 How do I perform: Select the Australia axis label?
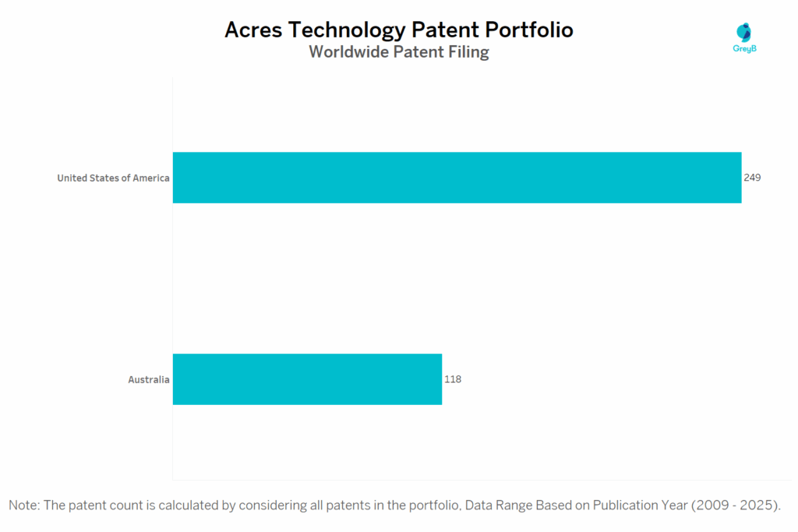coord(149,380)
